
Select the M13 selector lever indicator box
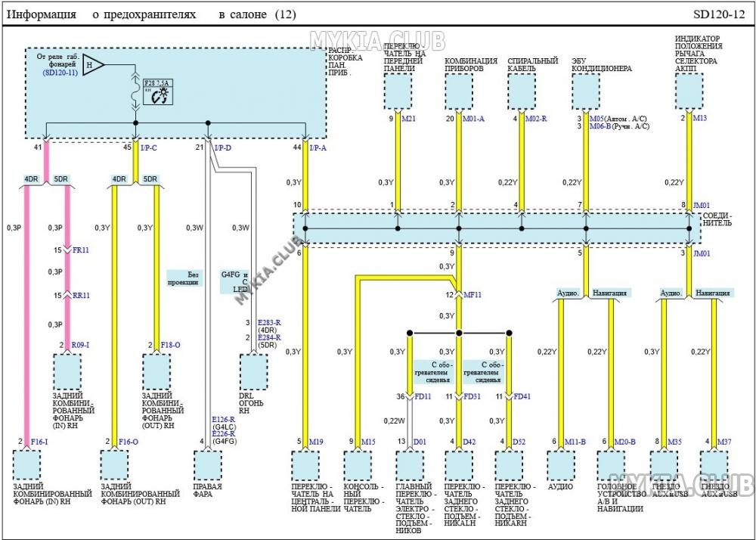pyautogui.click(x=689, y=92)
